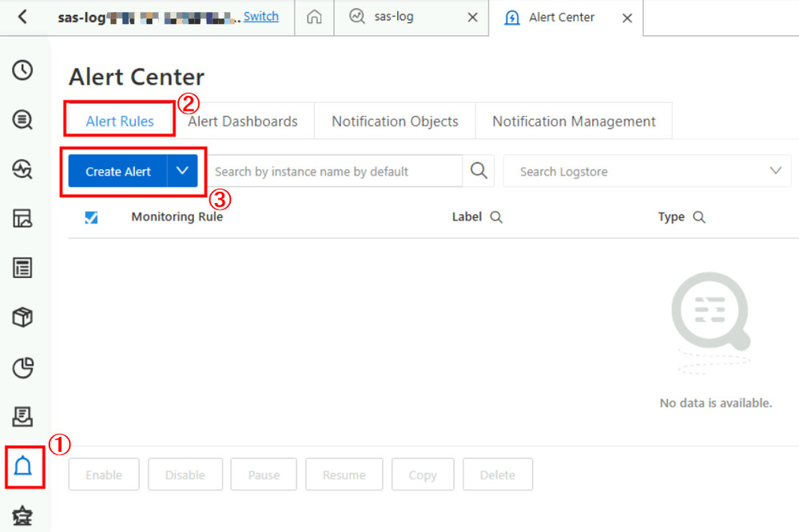The image size is (799, 532).
Task: Select the pie chart sidebar icon
Action: tap(23, 367)
